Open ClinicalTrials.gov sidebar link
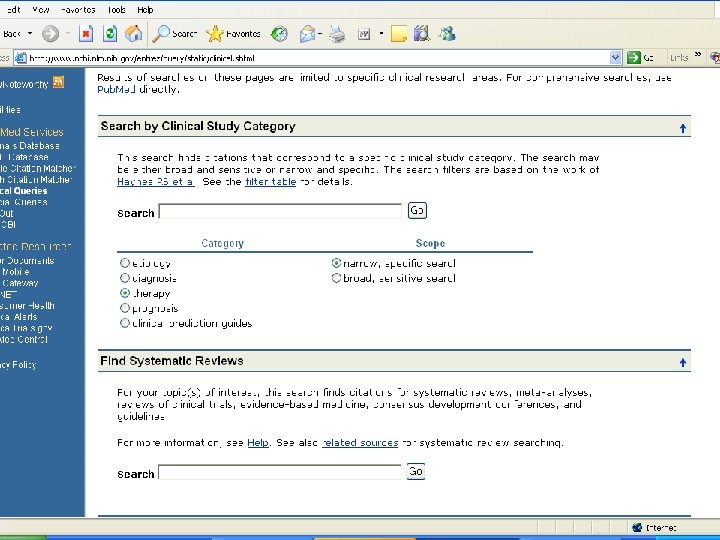This screenshot has height=540, width=720. [26, 328]
